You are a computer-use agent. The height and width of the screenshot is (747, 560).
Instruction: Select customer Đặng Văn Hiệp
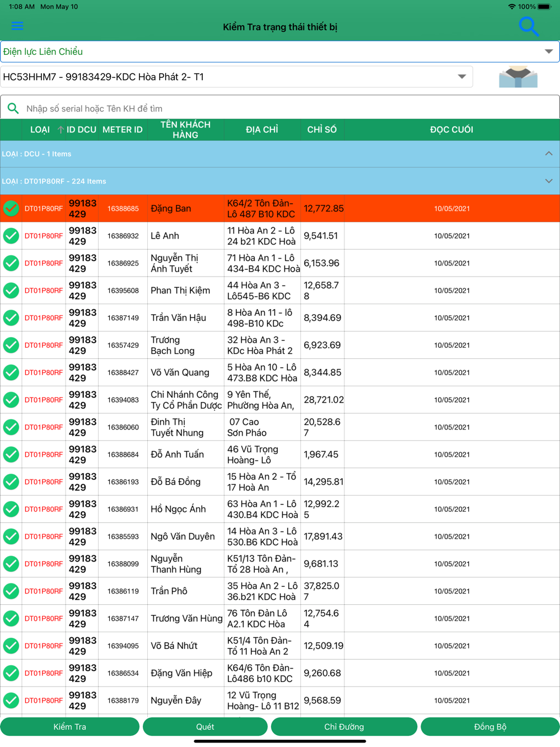(181, 673)
